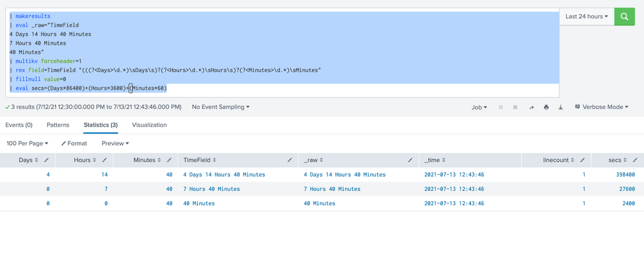Click the share job arrow icon
644x262 pixels.
pyautogui.click(x=531, y=107)
